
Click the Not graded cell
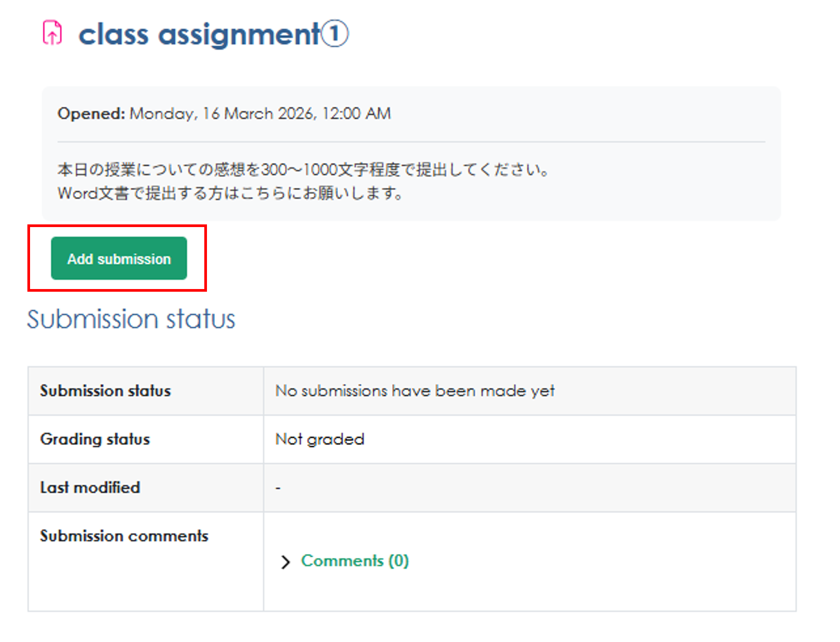pos(320,439)
